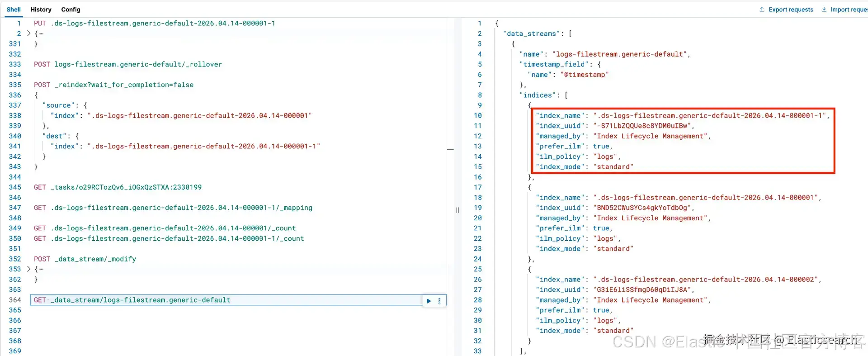Click response name "logs-filestream.generic-default"
868x356 pixels.
(x=620, y=54)
